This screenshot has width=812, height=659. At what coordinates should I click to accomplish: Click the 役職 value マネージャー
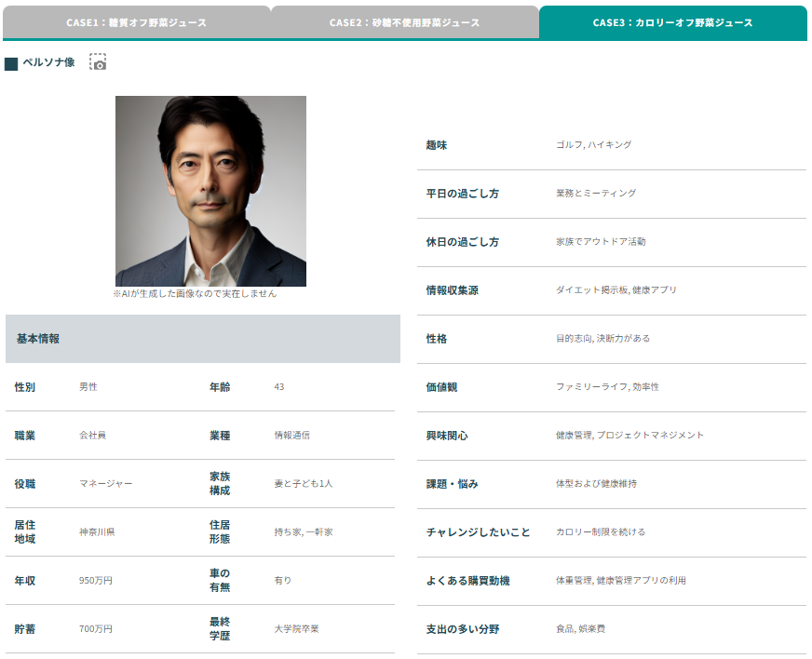pos(105,484)
